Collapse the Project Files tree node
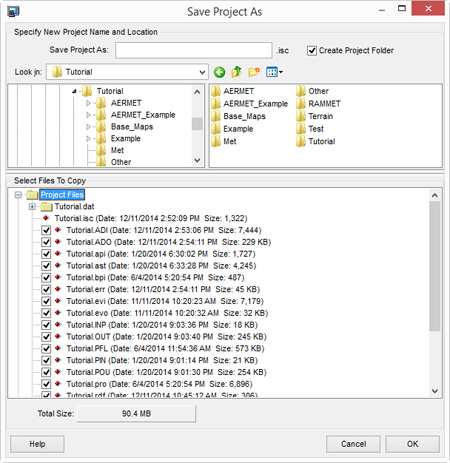 click(18, 195)
